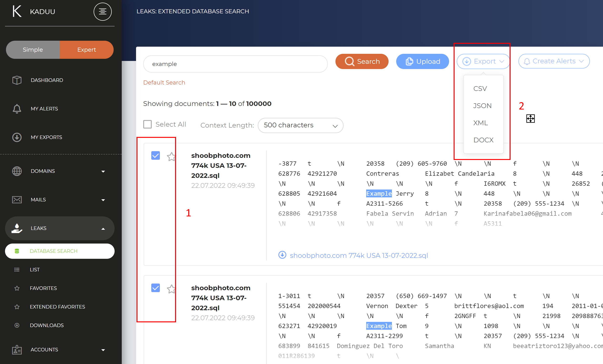Favorite the first shoobphoto.com result with star
The image size is (603, 364).
(171, 156)
